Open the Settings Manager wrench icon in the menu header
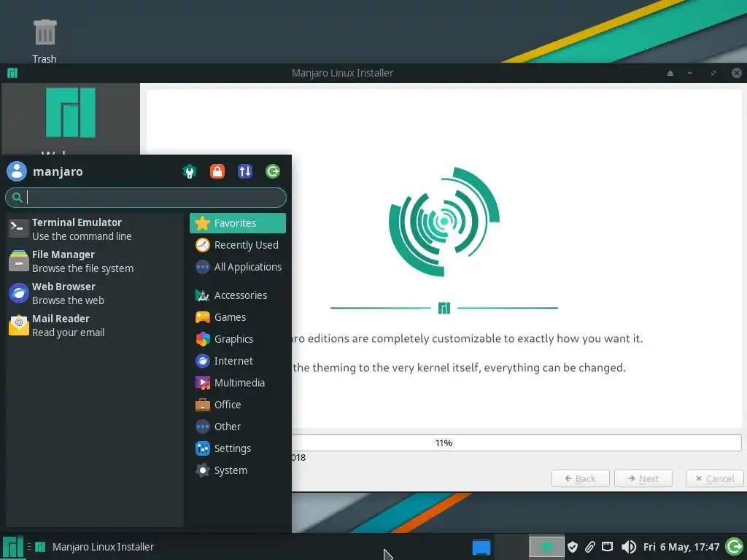Viewport: 747px width, 560px height. click(x=190, y=171)
